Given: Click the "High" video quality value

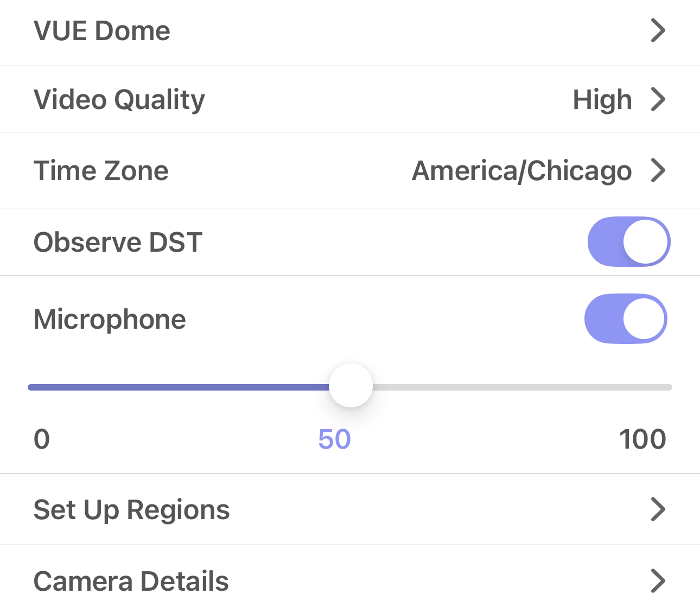Looking at the screenshot, I should click(x=602, y=99).
